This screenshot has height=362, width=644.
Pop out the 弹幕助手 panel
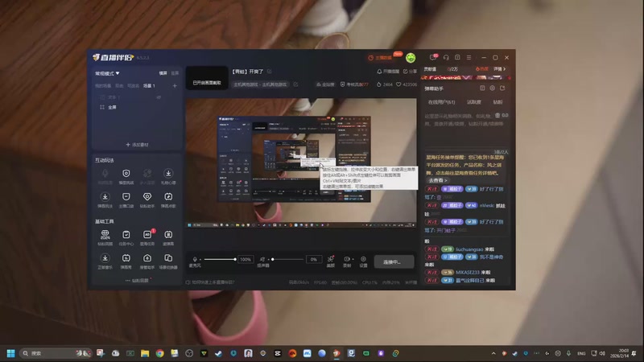point(502,88)
